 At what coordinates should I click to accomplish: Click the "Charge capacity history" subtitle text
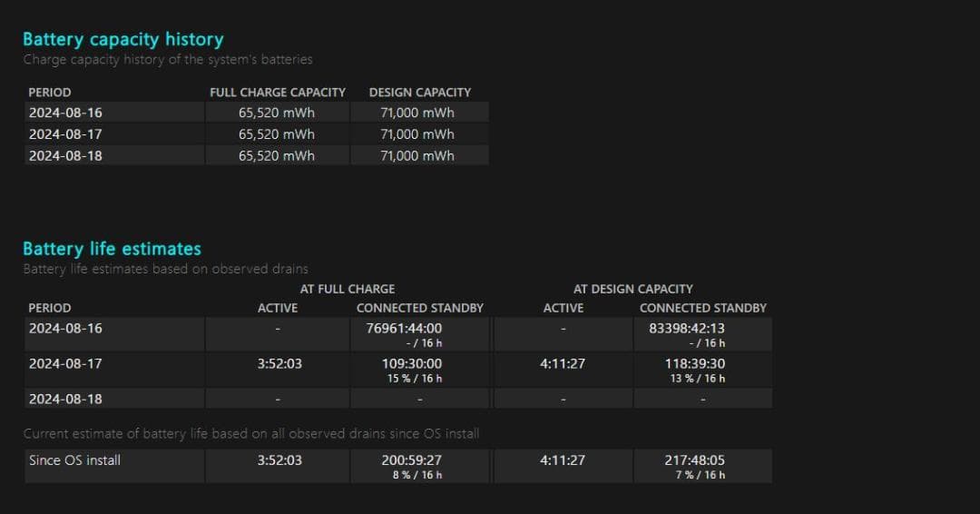click(168, 60)
